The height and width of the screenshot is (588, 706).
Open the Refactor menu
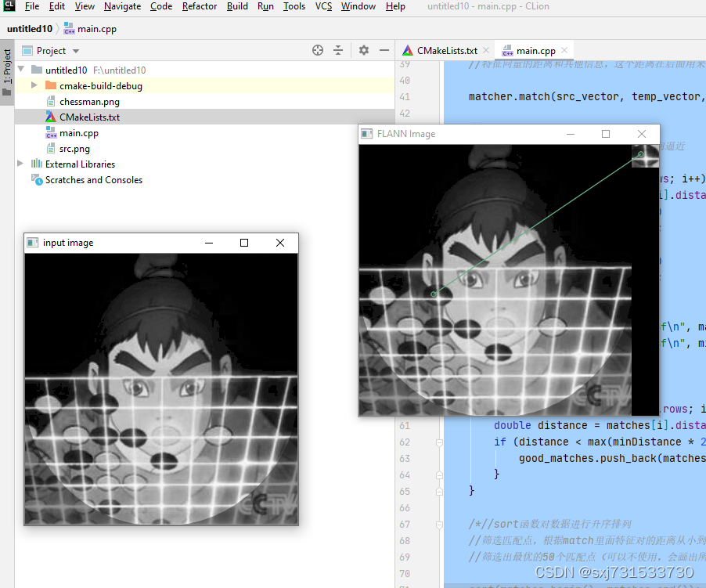(200, 6)
